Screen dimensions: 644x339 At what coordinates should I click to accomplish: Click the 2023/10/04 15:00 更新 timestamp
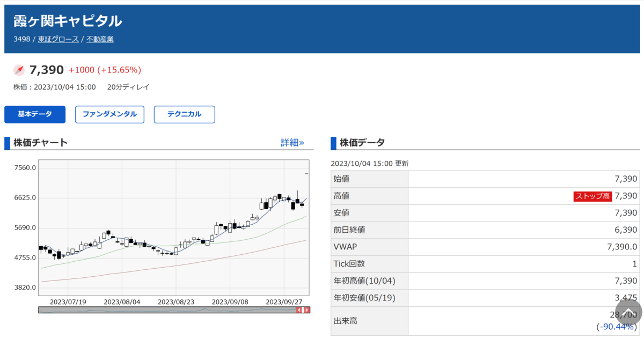[369, 164]
